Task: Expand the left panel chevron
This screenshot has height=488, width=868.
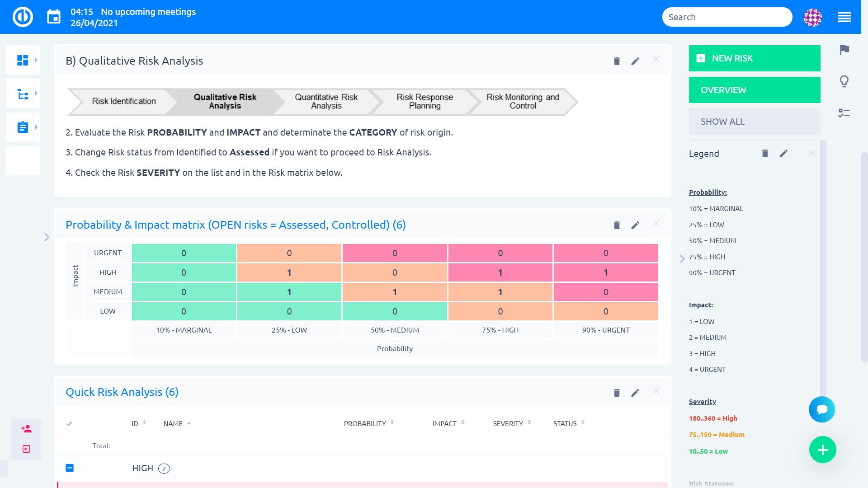Action: (x=47, y=237)
